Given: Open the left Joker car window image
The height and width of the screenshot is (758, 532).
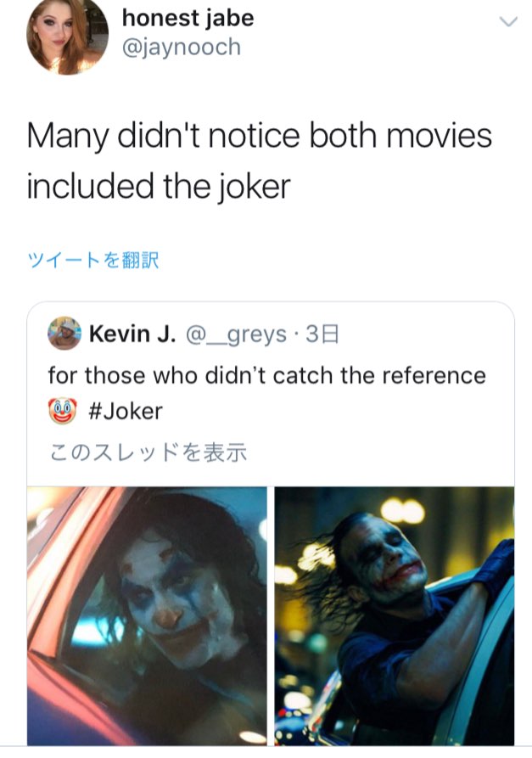Looking at the screenshot, I should point(147,615).
